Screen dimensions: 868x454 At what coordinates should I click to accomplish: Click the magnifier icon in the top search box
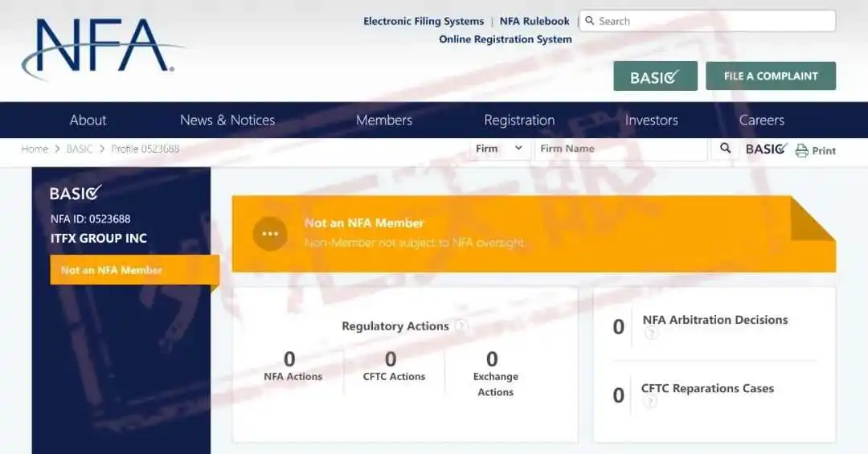tap(590, 20)
